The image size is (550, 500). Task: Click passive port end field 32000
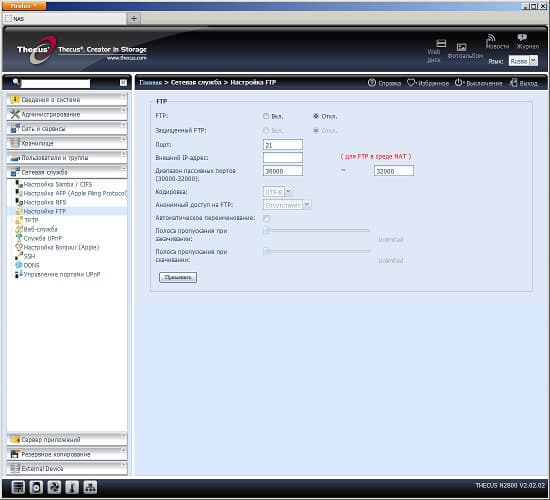point(394,171)
